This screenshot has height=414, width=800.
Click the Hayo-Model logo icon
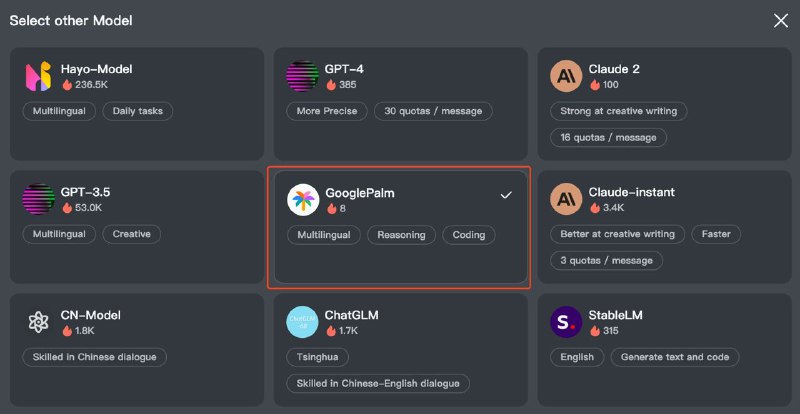click(x=38, y=76)
